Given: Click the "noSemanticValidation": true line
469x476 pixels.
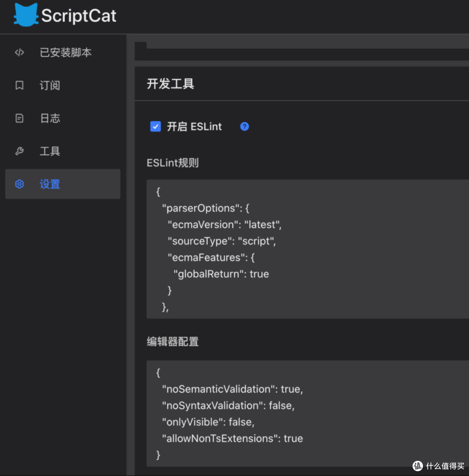Looking at the screenshot, I should (232, 389).
